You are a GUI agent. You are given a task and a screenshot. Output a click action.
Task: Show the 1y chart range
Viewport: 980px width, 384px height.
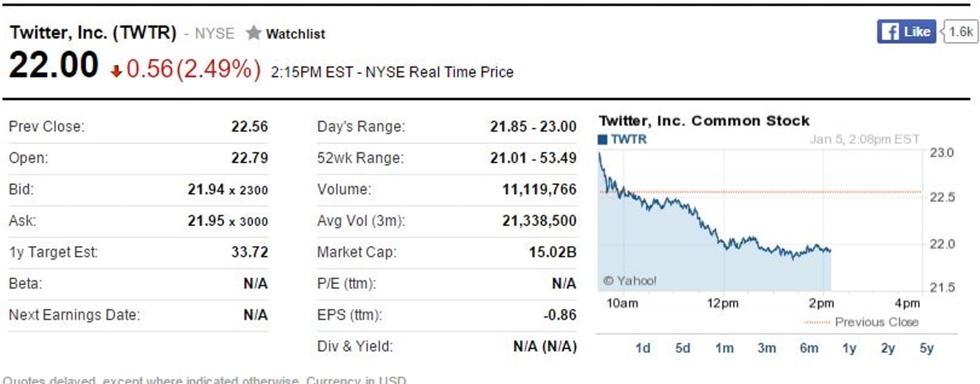click(x=849, y=348)
